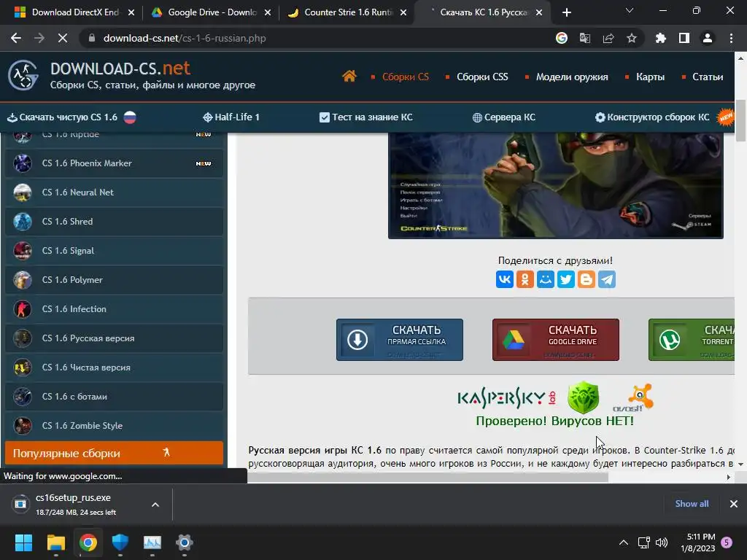Share via Twitter icon

566,279
